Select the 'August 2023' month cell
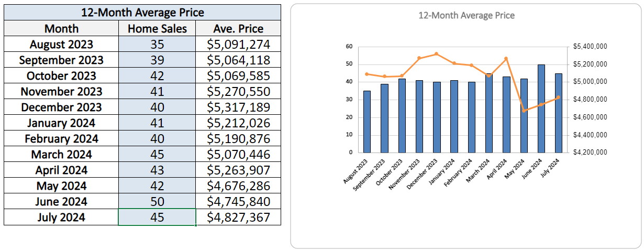The height and width of the screenshot is (250, 644). [x=61, y=44]
